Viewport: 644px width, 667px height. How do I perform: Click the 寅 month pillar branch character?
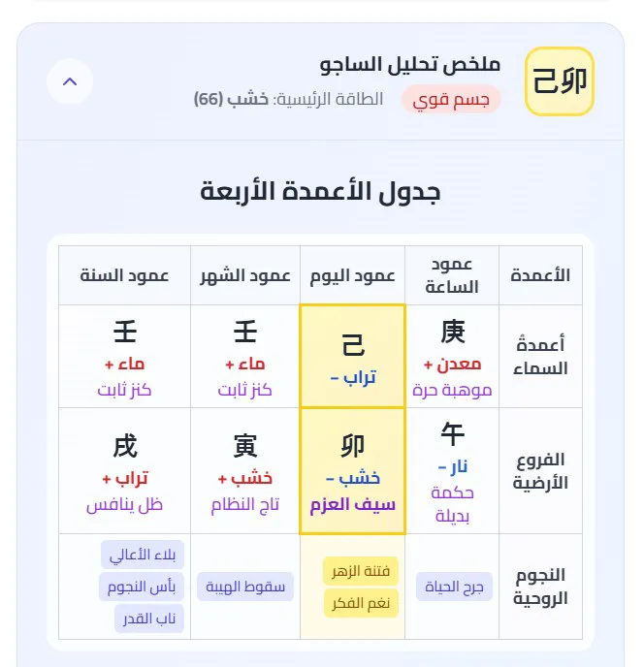pyautogui.click(x=245, y=446)
